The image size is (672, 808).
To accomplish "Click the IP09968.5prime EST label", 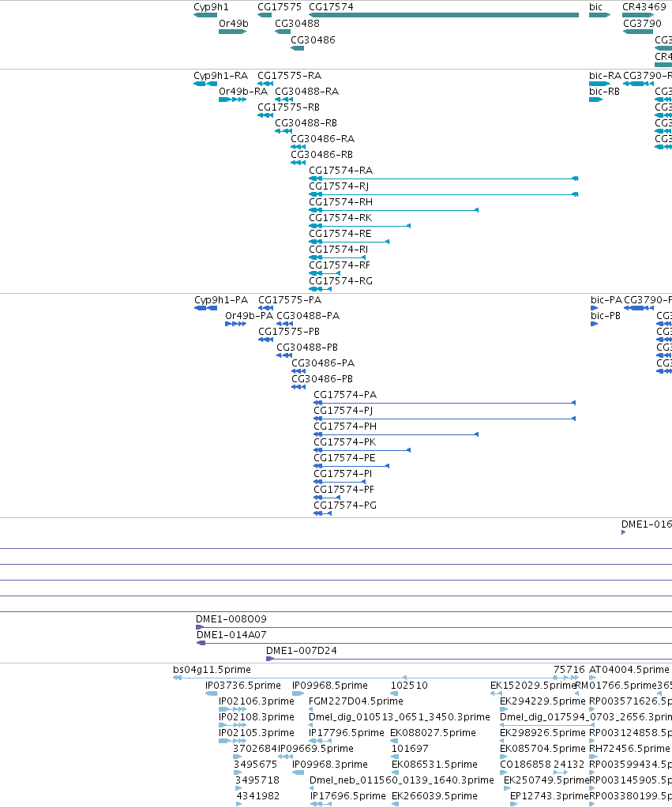I will point(330,686).
